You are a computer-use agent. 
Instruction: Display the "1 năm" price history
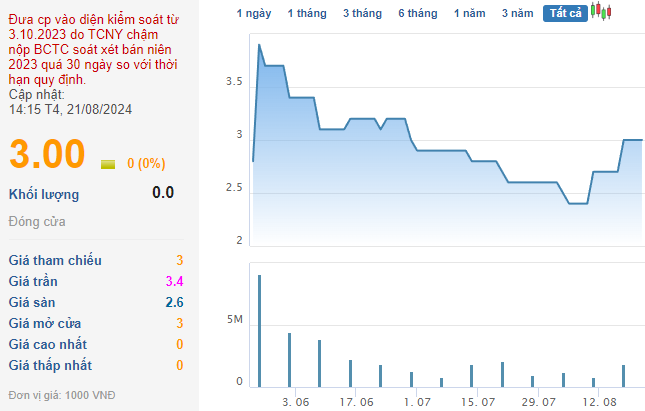(x=470, y=13)
